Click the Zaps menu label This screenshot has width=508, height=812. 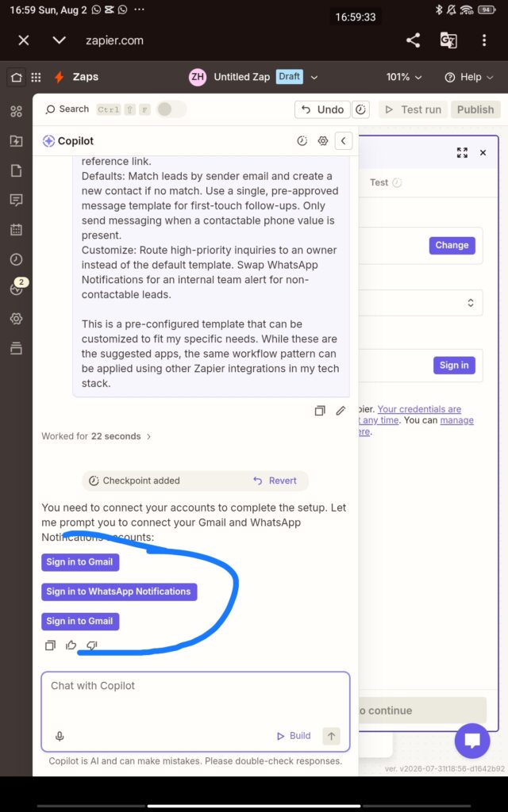[86, 77]
